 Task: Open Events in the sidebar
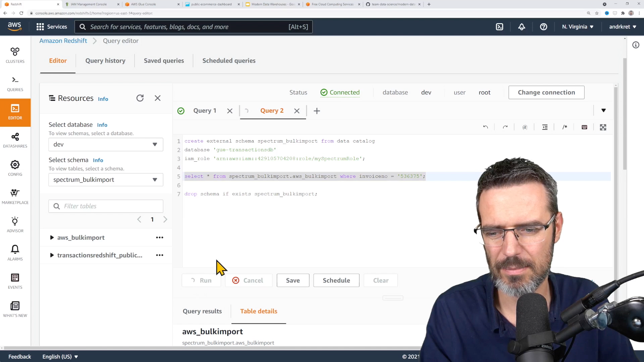(15, 282)
